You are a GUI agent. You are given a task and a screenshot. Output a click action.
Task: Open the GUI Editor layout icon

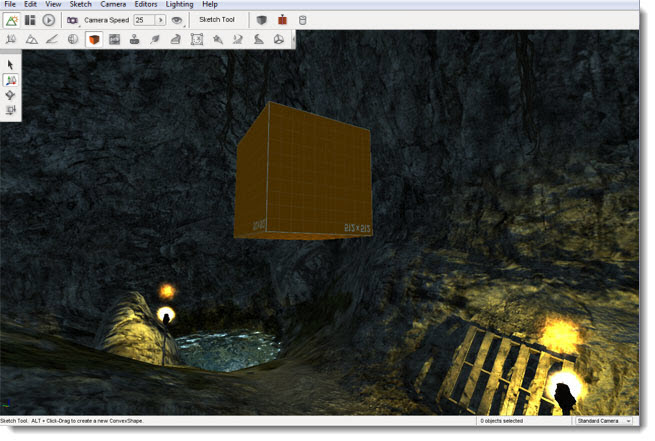(x=30, y=20)
